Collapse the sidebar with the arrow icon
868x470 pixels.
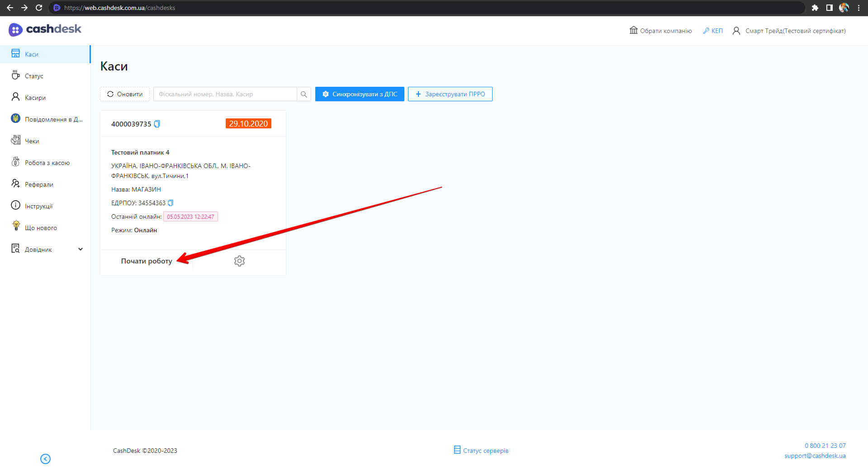click(45, 459)
